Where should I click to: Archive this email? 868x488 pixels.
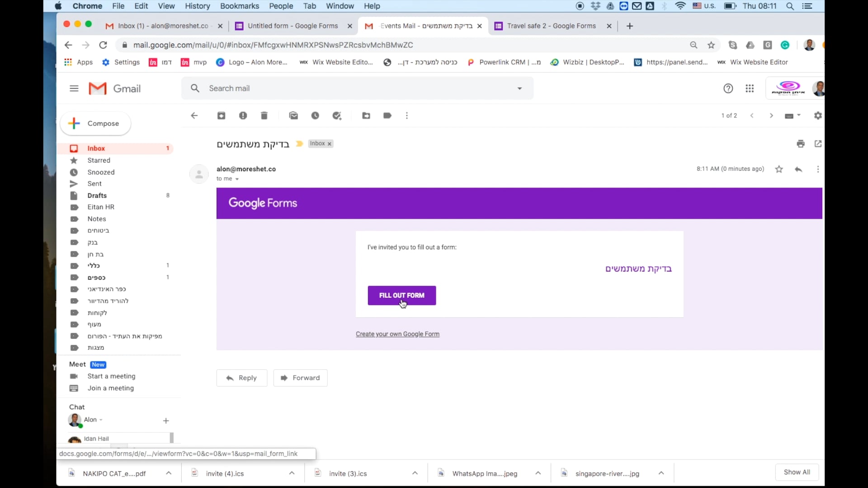(221, 116)
